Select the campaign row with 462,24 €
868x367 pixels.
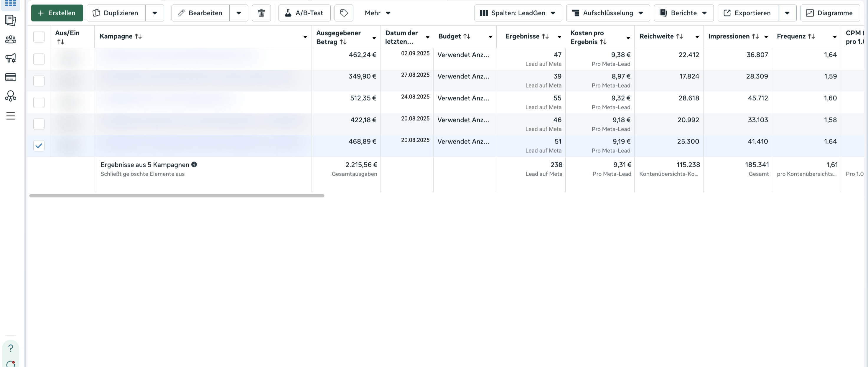[x=39, y=59]
